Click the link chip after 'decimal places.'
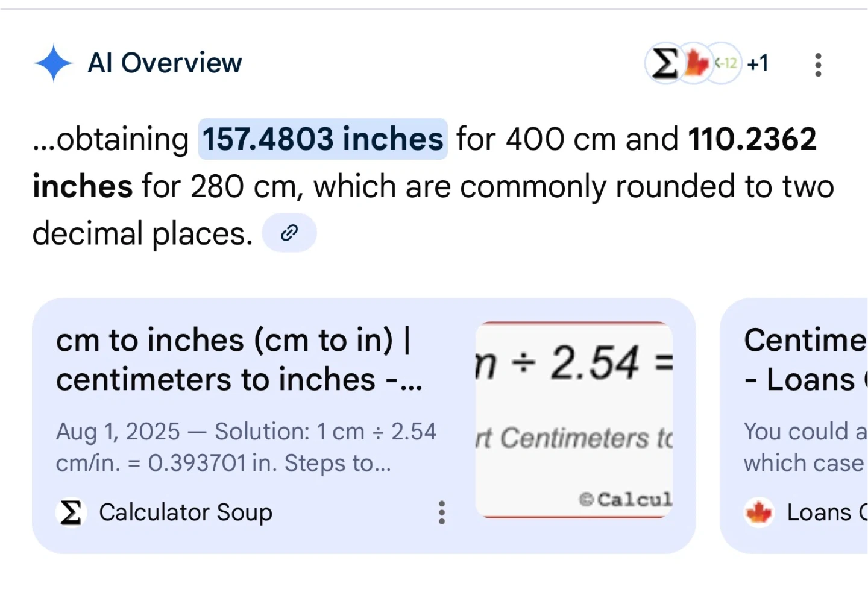The height and width of the screenshot is (592, 868). coord(289,233)
